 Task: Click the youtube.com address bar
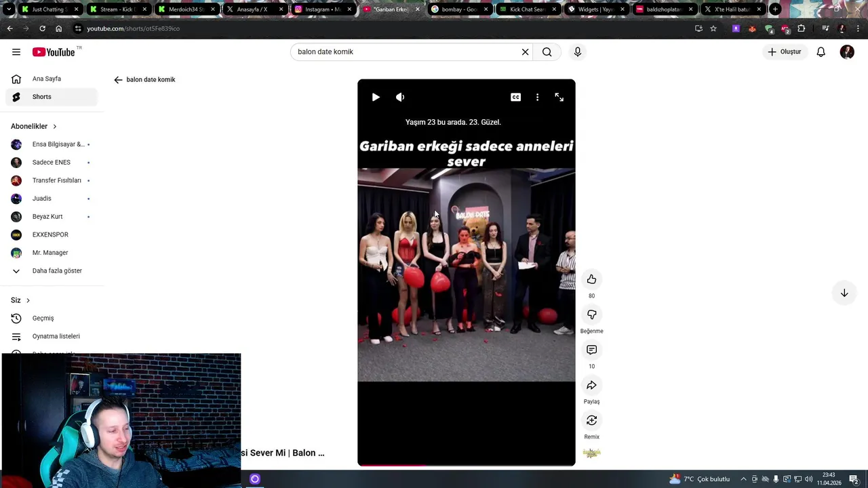[x=380, y=28]
